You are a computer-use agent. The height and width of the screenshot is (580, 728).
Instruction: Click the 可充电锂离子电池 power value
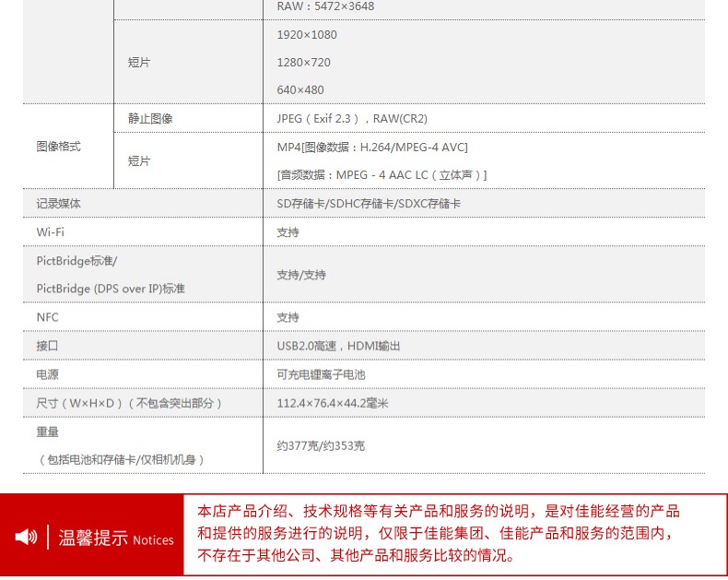321,375
